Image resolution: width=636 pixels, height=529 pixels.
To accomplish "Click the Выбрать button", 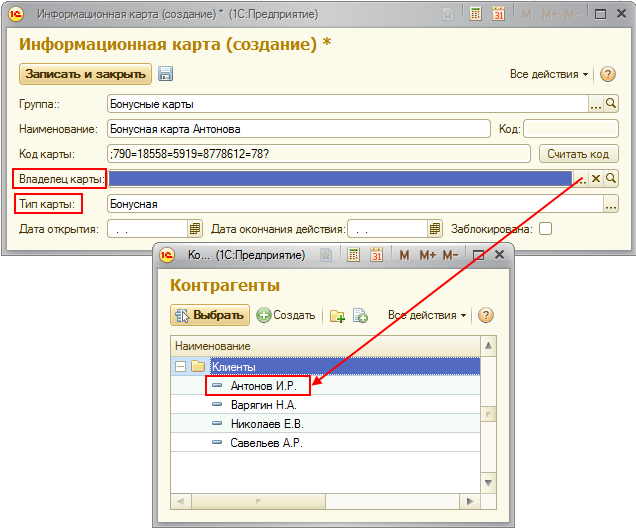I will tap(209, 315).
